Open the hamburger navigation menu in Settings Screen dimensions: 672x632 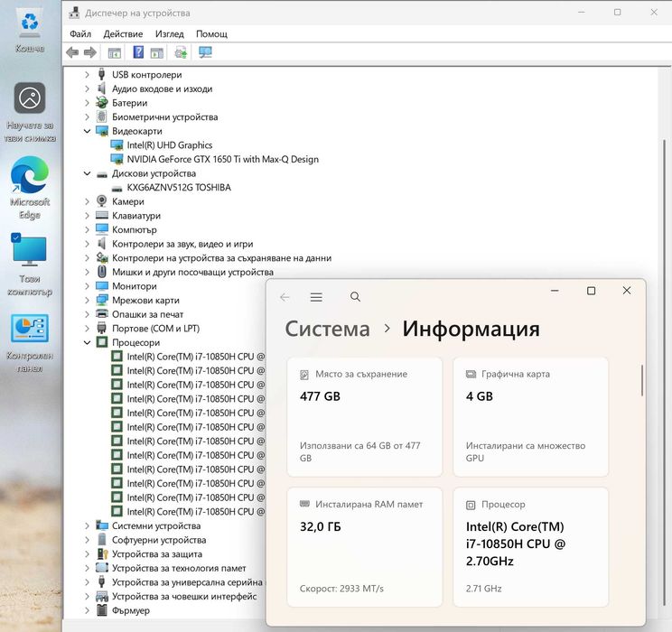click(316, 297)
